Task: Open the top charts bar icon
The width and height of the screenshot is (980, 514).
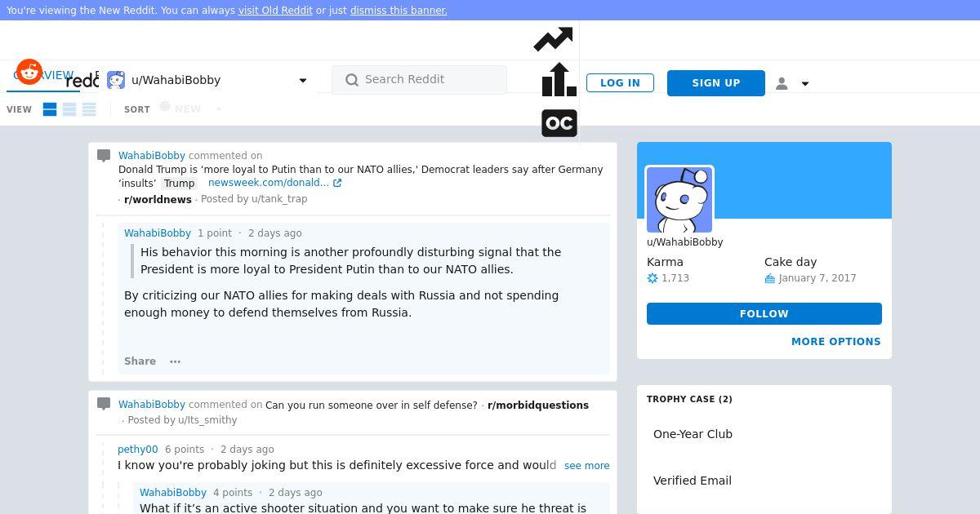Action: (x=559, y=80)
